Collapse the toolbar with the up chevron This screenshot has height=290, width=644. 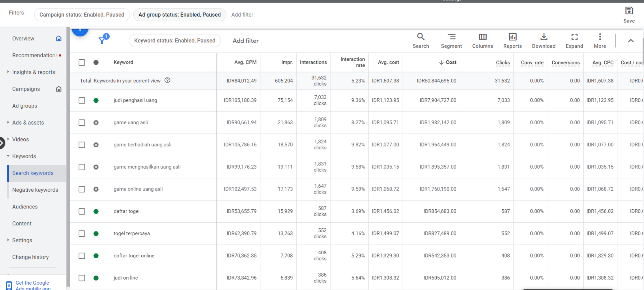(x=631, y=41)
